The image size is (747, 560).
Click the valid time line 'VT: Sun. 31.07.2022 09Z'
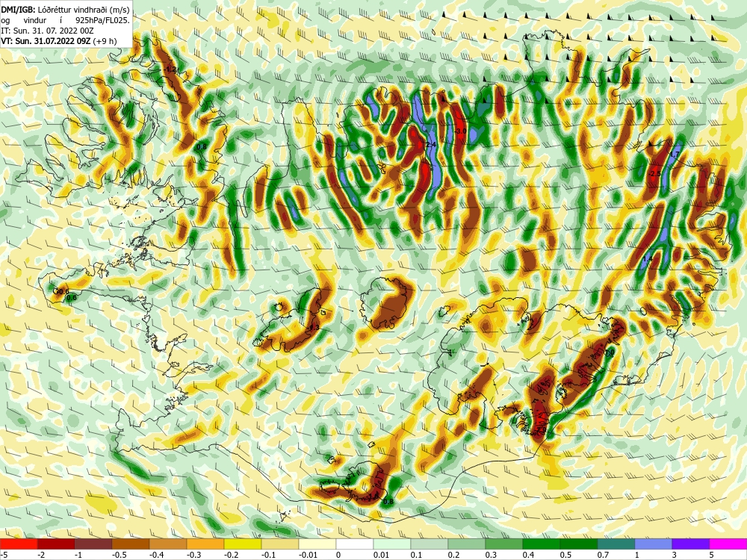tap(46, 41)
